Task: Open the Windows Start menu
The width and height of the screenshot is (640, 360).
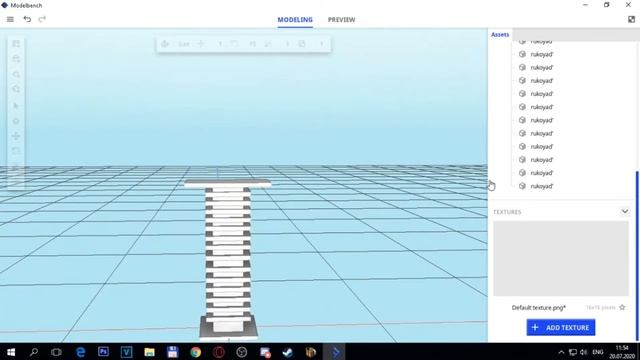Action: (11, 352)
